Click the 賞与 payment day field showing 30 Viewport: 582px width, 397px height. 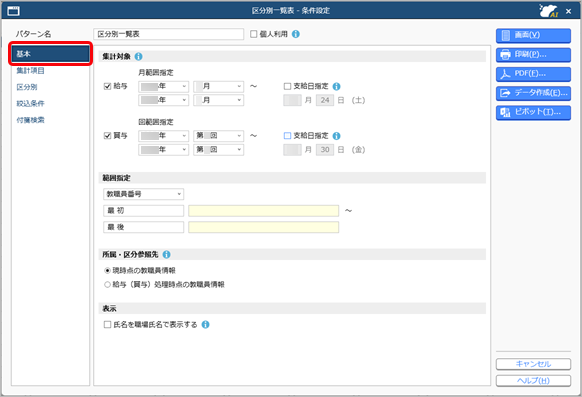[x=325, y=150]
